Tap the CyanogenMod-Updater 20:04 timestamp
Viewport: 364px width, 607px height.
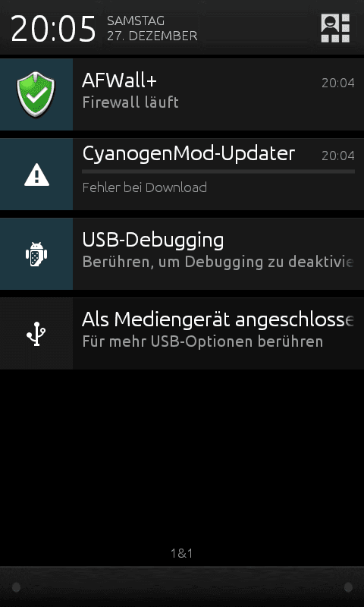pyautogui.click(x=338, y=156)
